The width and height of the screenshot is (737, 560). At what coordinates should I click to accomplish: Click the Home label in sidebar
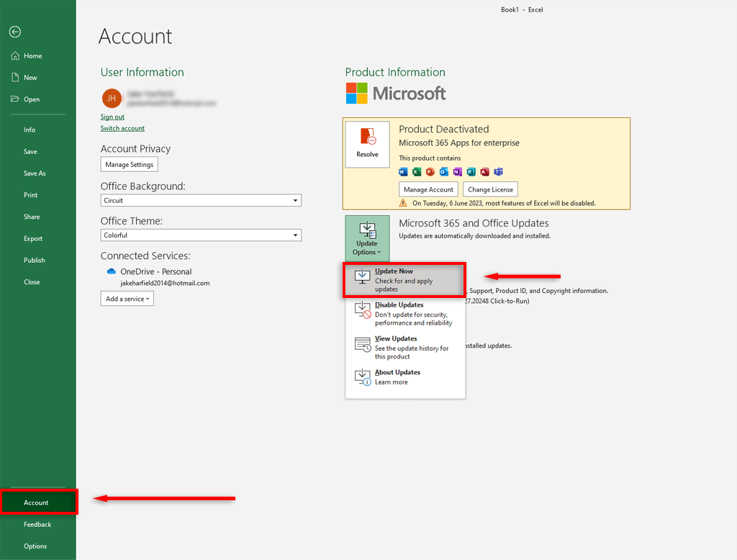click(33, 55)
